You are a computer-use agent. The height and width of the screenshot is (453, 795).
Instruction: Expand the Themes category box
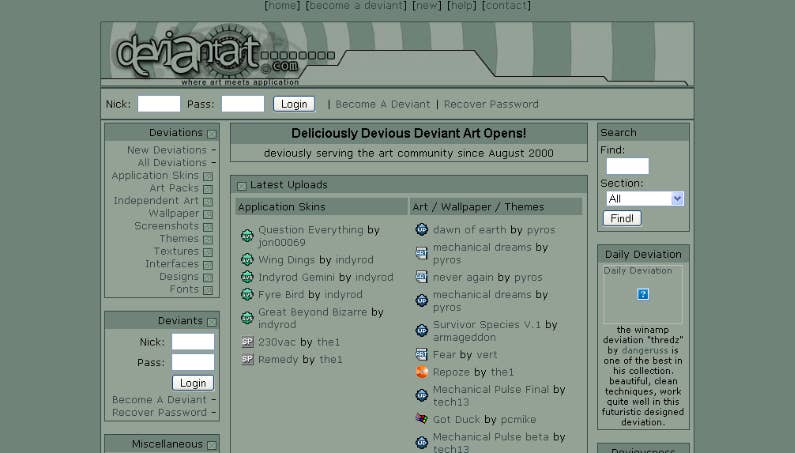tap(208, 240)
